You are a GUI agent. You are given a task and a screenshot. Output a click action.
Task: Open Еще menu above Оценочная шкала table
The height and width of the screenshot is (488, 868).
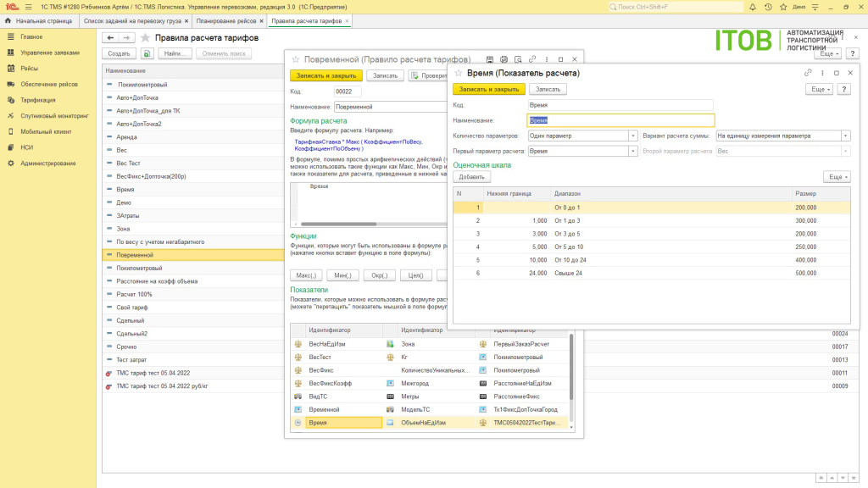click(837, 177)
